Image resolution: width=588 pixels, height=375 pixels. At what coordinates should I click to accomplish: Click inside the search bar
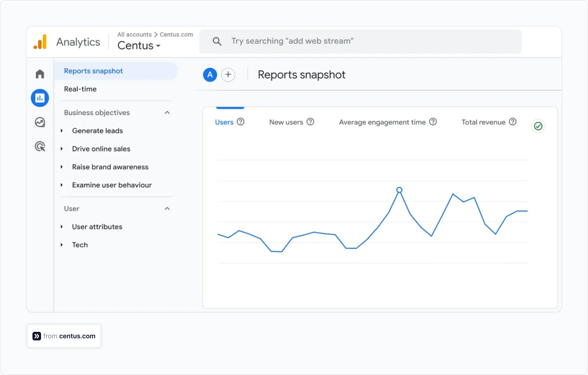click(x=342, y=41)
